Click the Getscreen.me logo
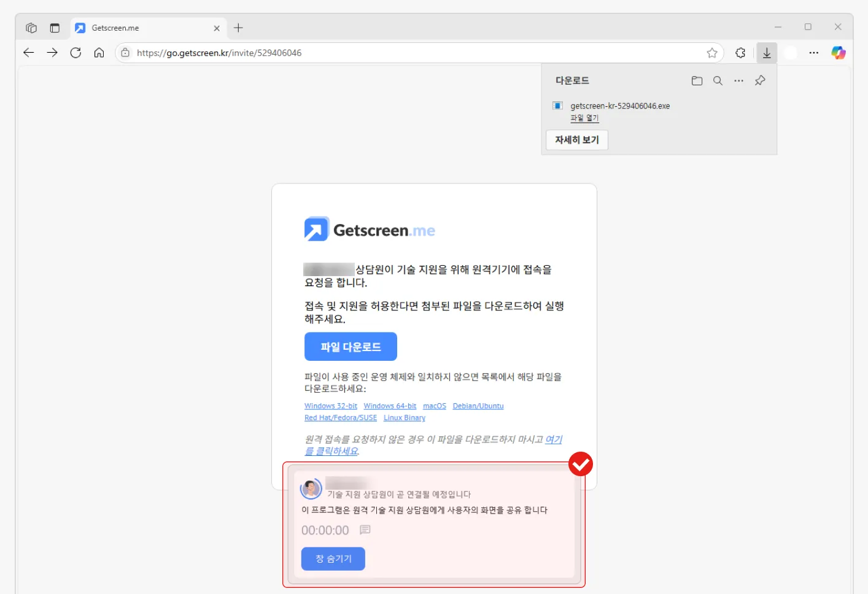Image resolution: width=868 pixels, height=594 pixels. click(x=369, y=229)
